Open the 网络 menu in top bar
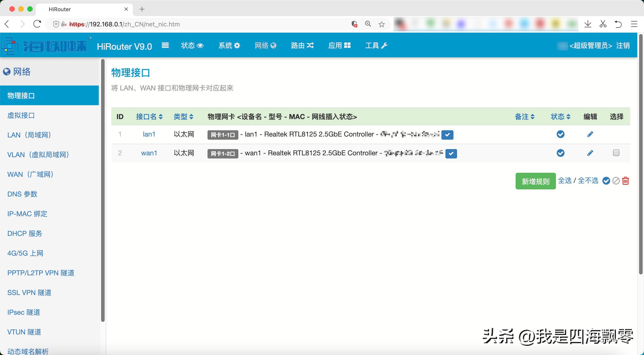This screenshot has width=644, height=355. coord(265,45)
